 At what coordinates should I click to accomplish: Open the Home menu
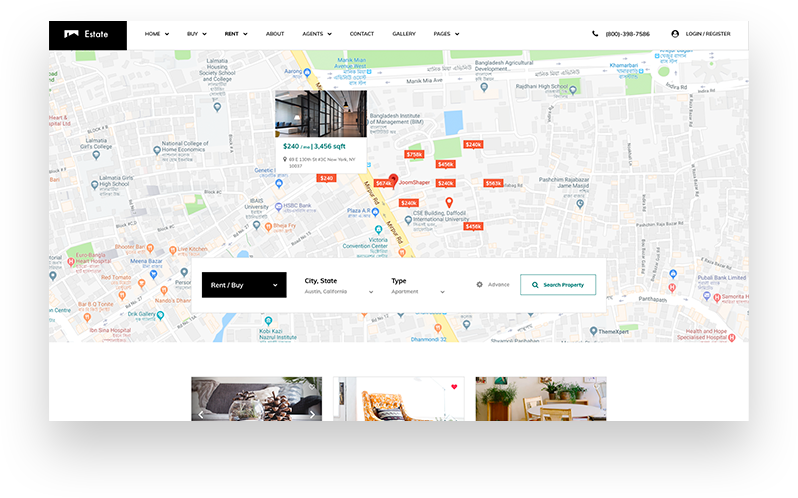[x=157, y=34]
